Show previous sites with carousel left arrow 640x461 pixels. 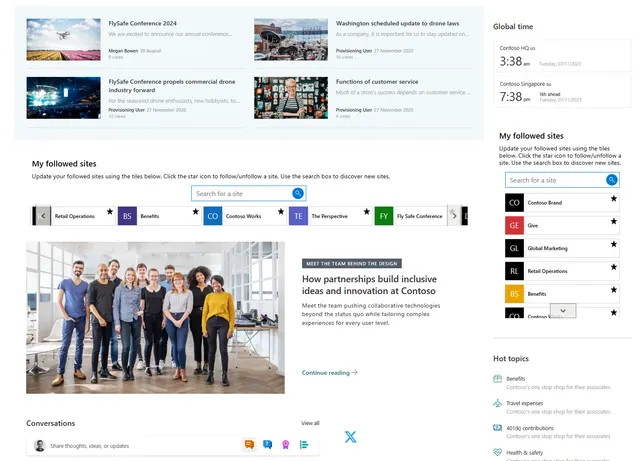43,216
